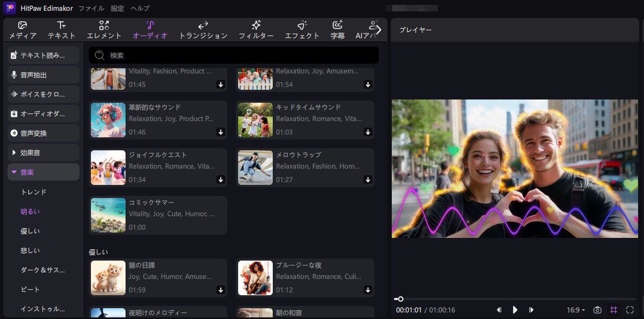This screenshot has height=319, width=644.
Task: Click the audio 検索 search field
Action: coord(234,55)
